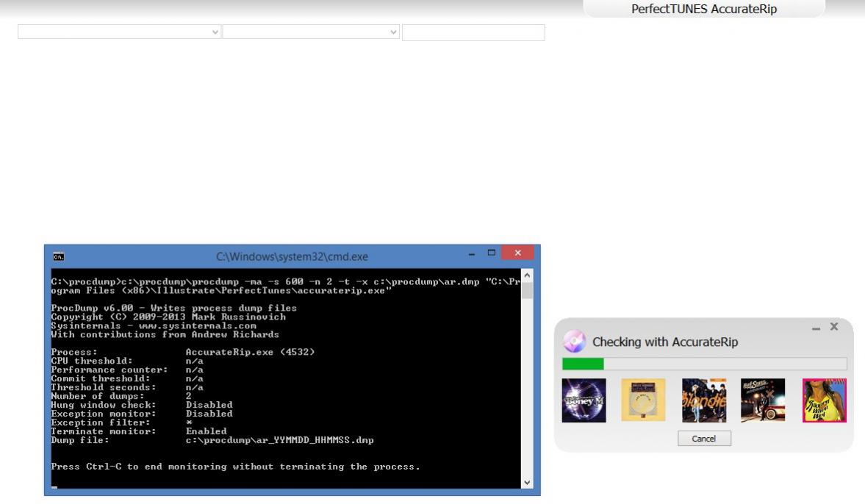Click the cmd.exe window system icon
865x504 pixels.
coord(59,256)
